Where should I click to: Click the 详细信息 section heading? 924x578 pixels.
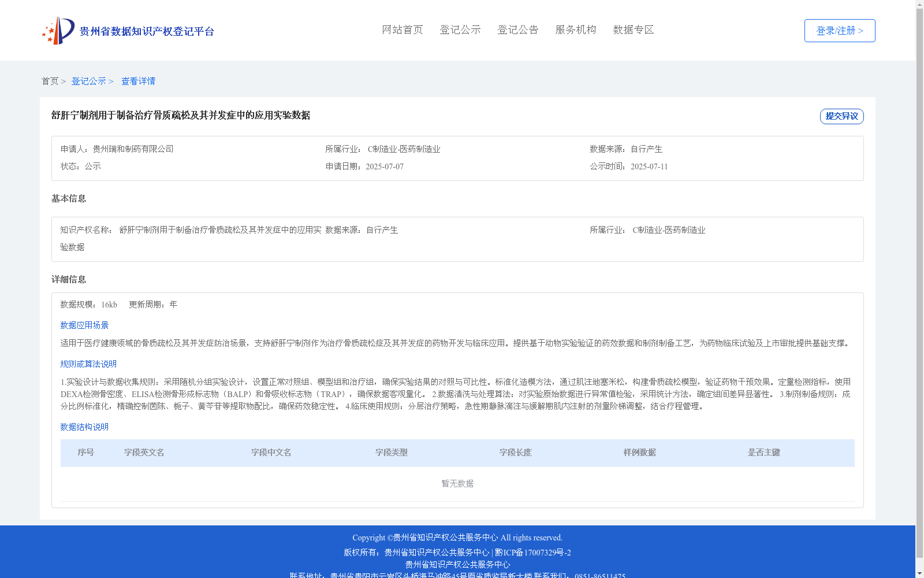click(69, 279)
